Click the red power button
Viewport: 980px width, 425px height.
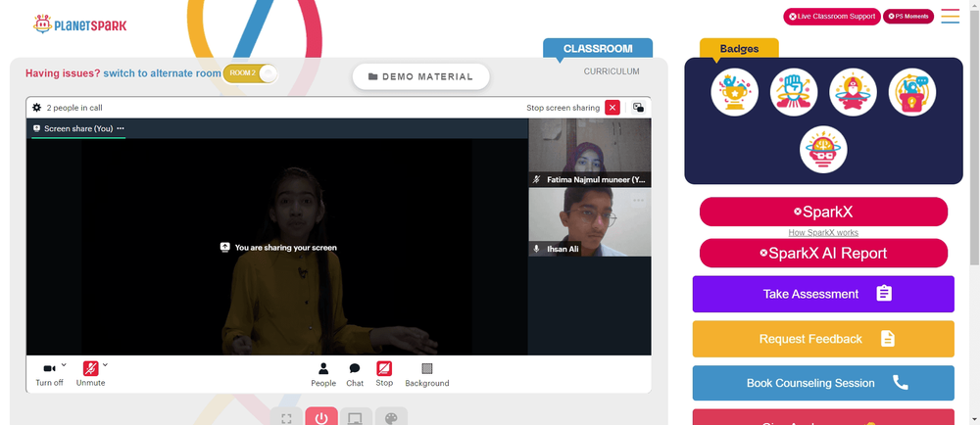pyautogui.click(x=321, y=417)
